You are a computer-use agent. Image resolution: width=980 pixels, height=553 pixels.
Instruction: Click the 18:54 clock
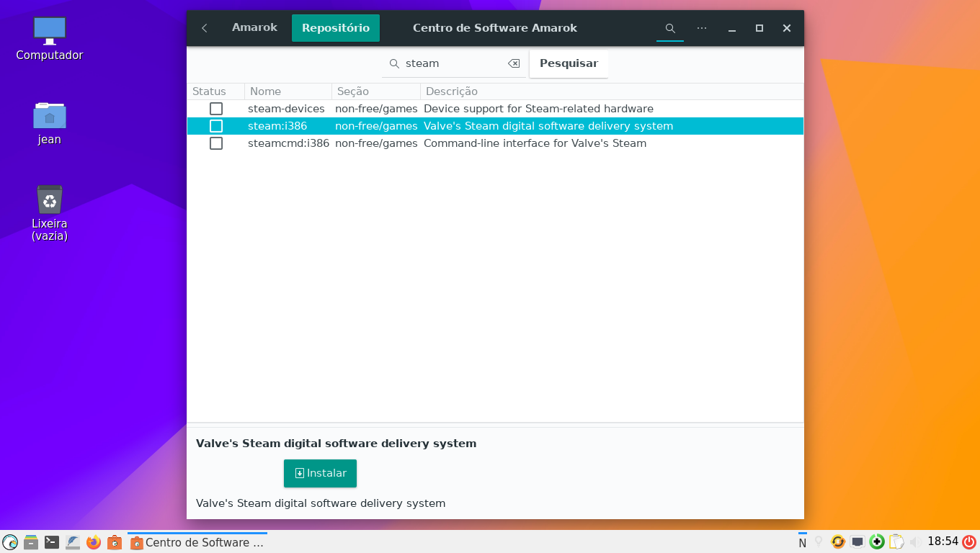tap(943, 541)
